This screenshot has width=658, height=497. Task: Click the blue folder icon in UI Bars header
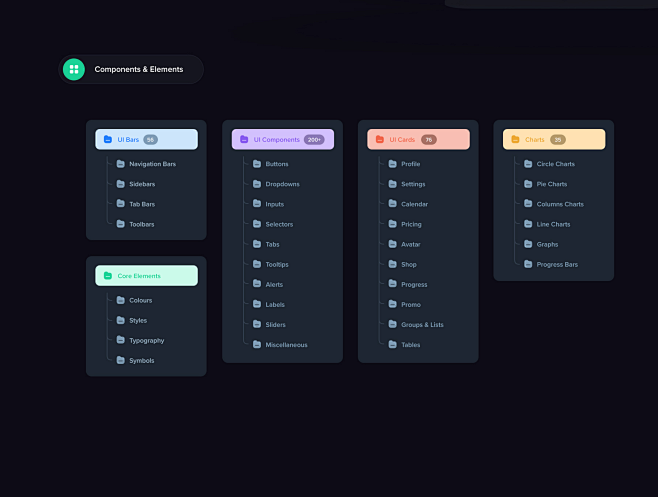108,140
